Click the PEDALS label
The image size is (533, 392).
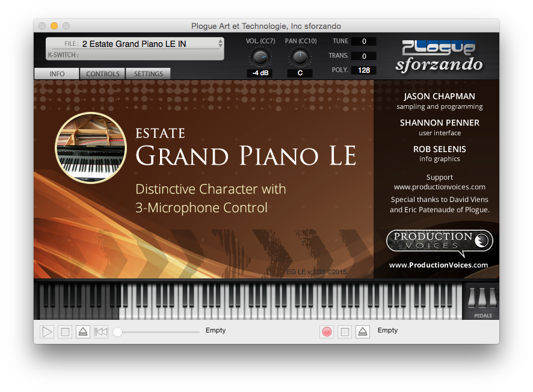(483, 316)
